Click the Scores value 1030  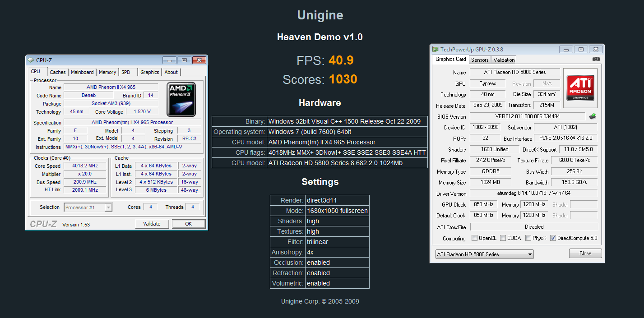[x=343, y=79]
